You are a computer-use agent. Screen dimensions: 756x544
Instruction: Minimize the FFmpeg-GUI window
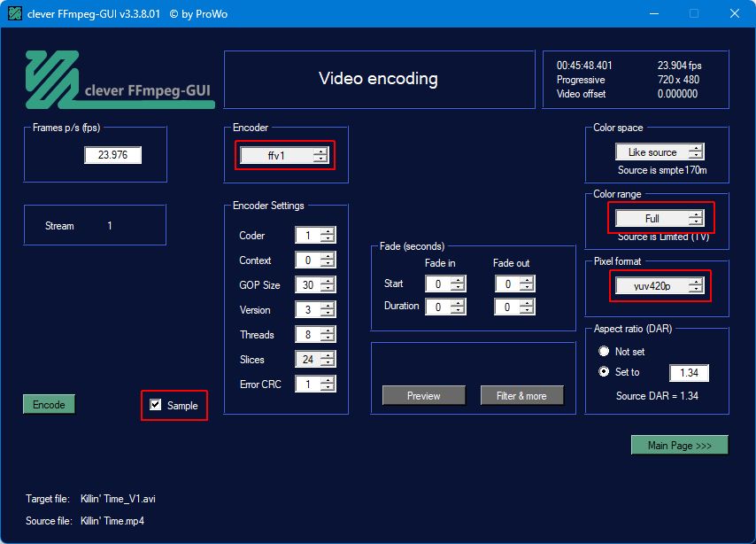tap(654, 13)
